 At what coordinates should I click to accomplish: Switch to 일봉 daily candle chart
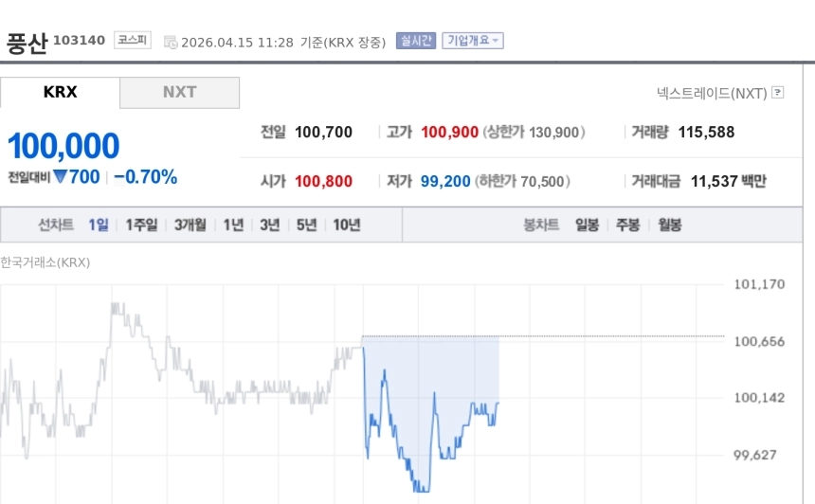coord(587,225)
